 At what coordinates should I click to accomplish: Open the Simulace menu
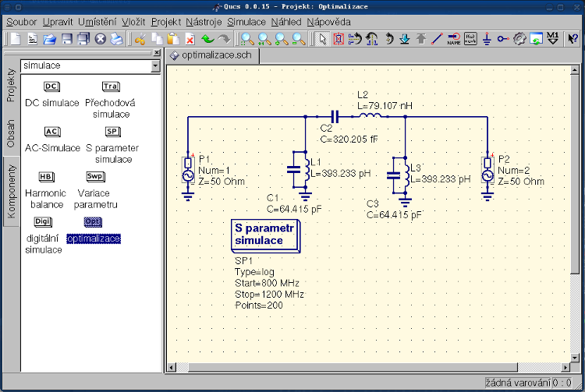pyautogui.click(x=245, y=22)
